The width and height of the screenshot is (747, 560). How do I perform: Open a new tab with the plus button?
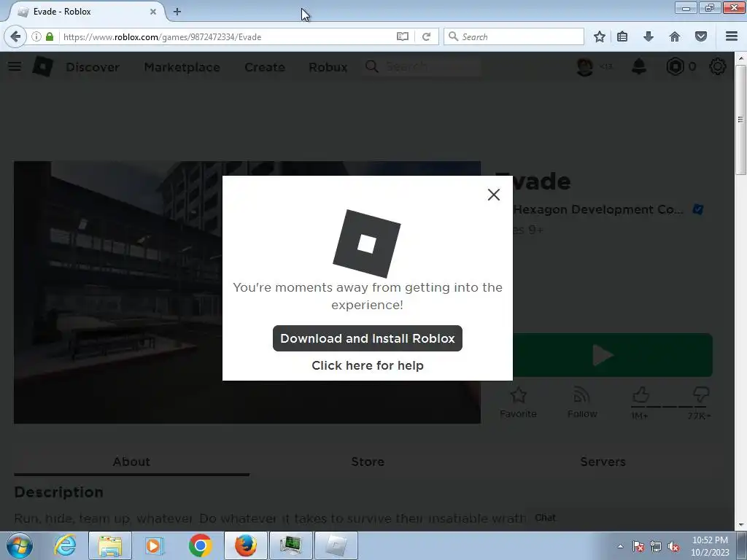tap(177, 12)
